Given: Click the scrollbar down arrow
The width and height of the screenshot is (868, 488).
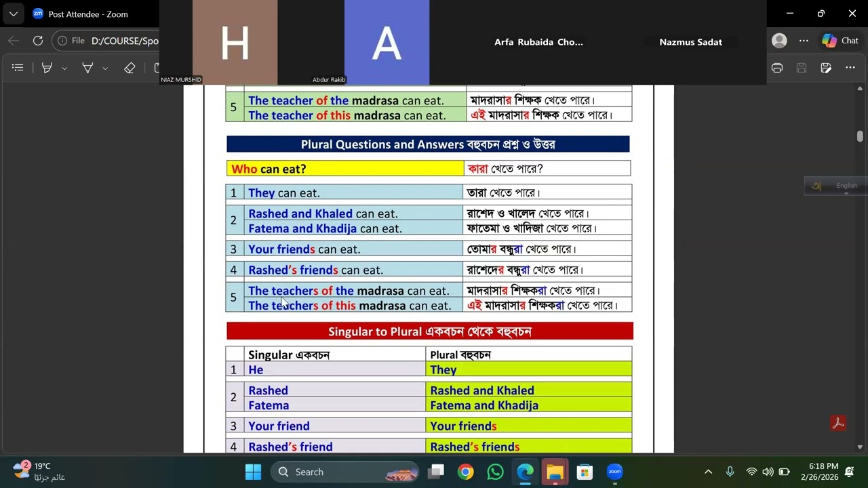Looking at the screenshot, I should tap(860, 447).
